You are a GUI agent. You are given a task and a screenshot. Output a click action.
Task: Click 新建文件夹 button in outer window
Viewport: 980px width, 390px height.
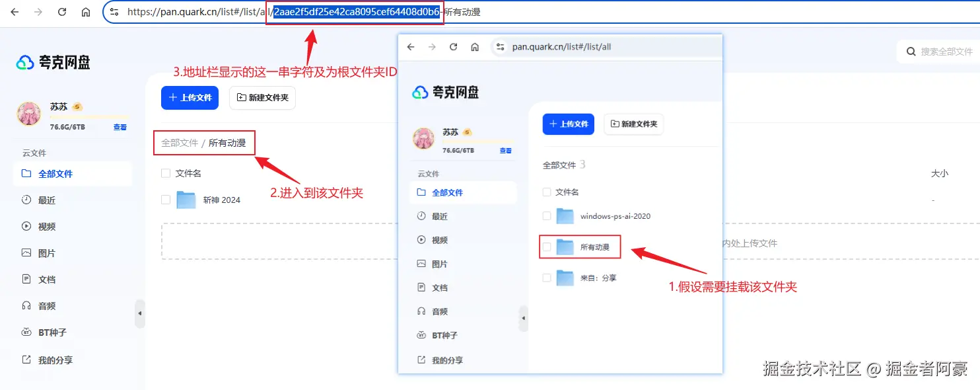pos(262,98)
